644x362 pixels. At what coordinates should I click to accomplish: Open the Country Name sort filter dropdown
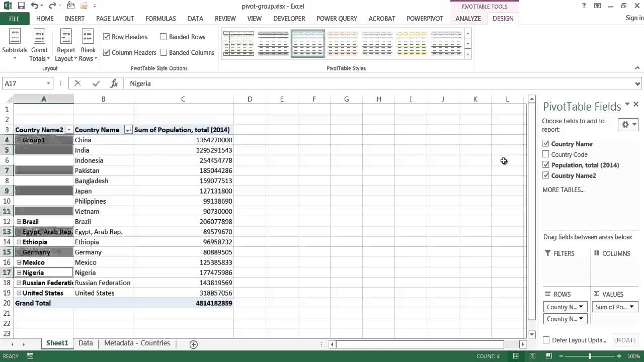128,130
